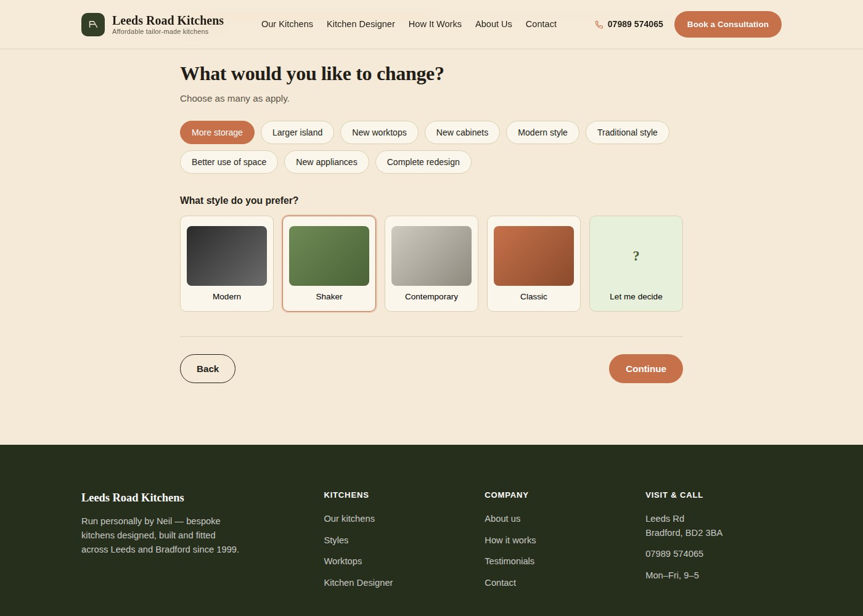
Task: Click the phone icon beside 07989 574065
Action: pyautogui.click(x=599, y=25)
